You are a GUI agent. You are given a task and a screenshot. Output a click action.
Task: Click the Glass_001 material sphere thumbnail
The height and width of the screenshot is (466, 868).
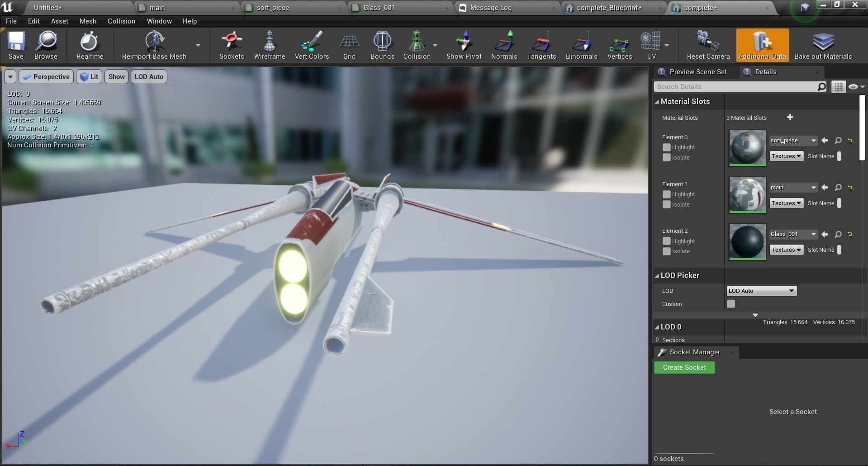pos(746,241)
